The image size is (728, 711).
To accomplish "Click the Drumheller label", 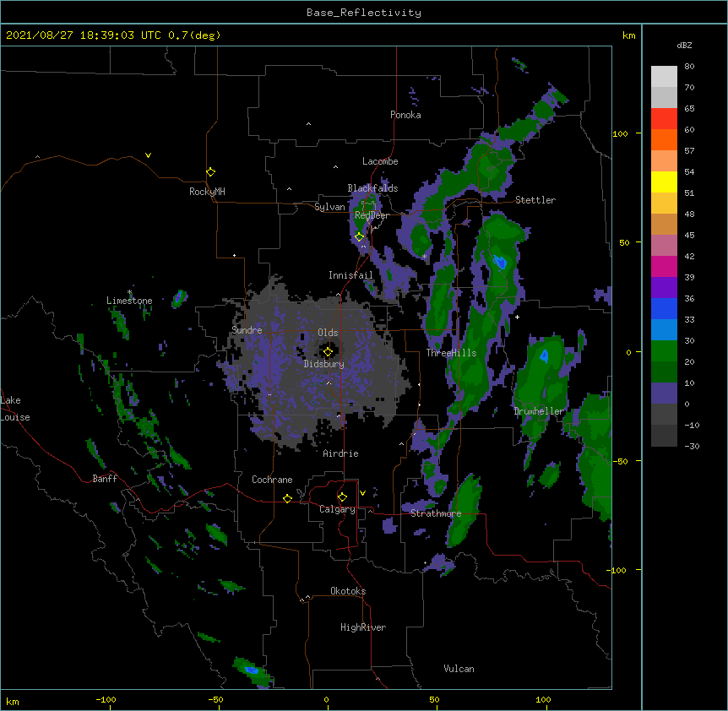I will [x=539, y=411].
